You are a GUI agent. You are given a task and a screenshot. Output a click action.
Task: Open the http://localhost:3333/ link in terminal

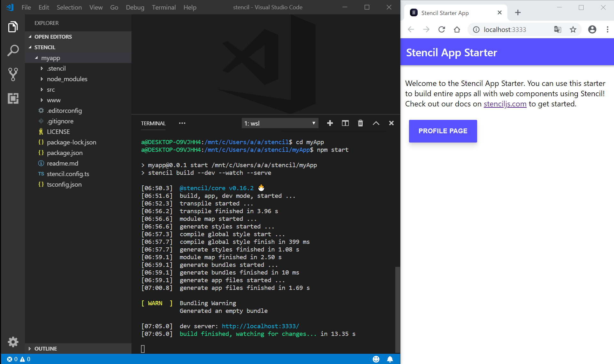[260, 326]
